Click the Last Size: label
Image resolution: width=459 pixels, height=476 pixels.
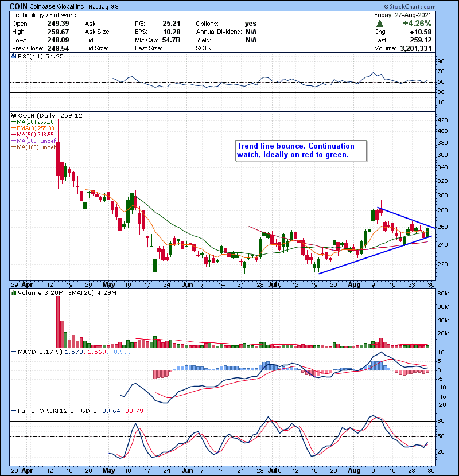[148, 48]
